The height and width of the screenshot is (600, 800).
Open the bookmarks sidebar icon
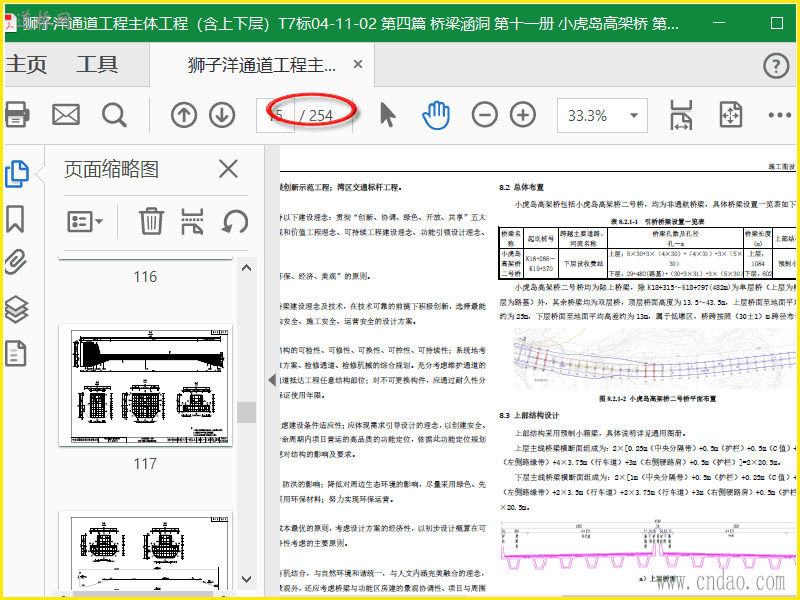[x=15, y=219]
